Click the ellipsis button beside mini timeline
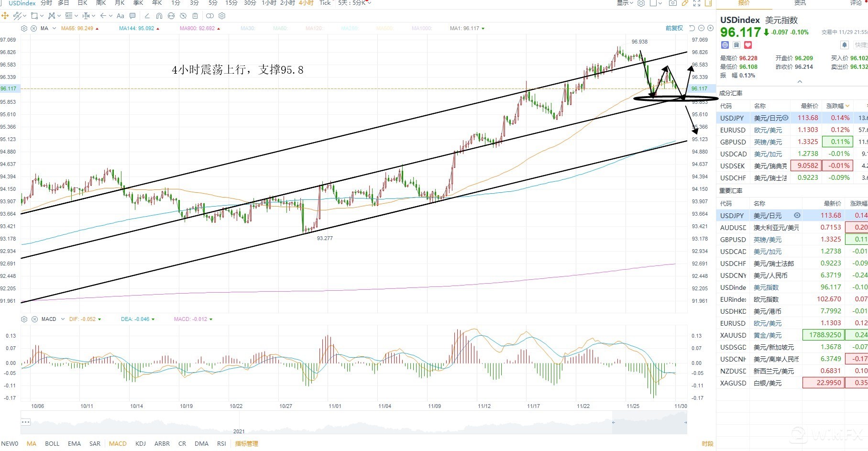Viewport: 868px width, 451px height. pos(26,422)
